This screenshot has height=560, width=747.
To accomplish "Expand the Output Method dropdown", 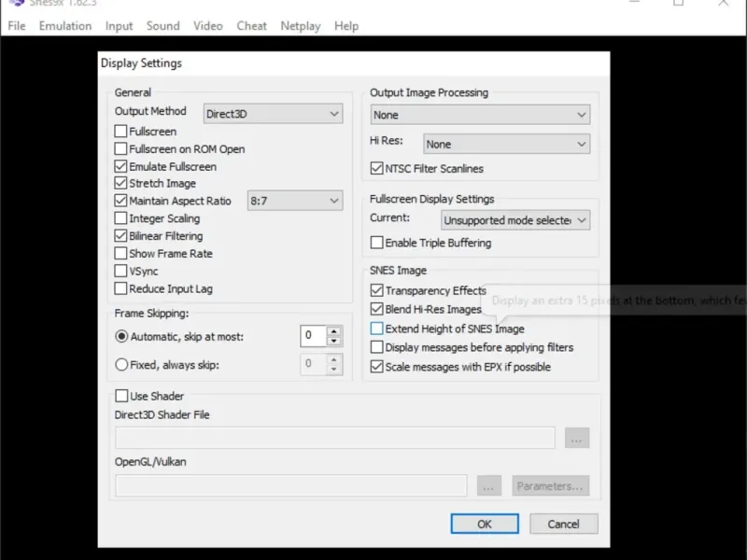I will coord(273,114).
